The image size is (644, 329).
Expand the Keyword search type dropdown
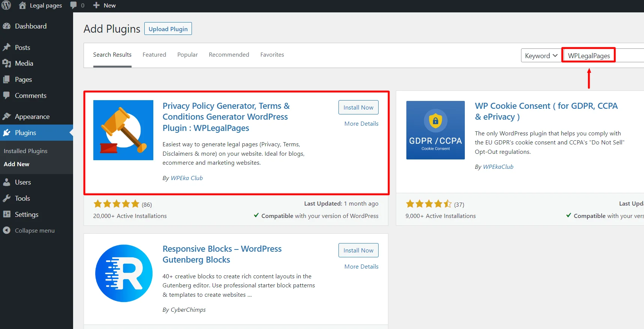click(541, 56)
